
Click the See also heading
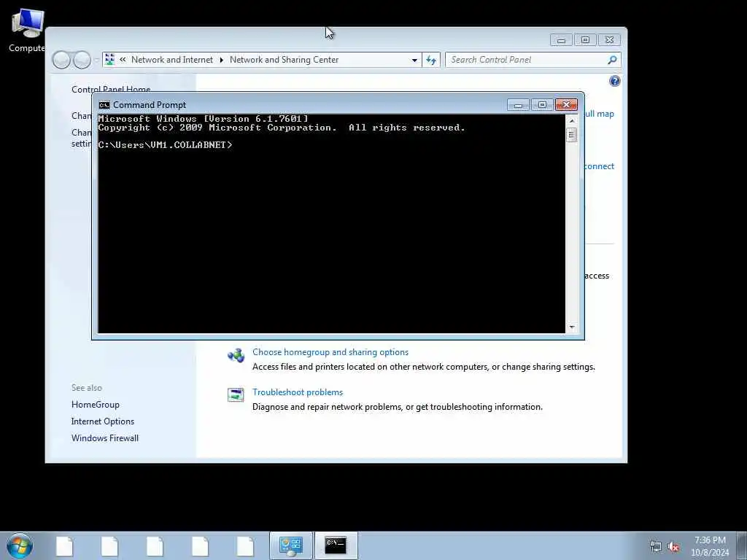tap(87, 388)
